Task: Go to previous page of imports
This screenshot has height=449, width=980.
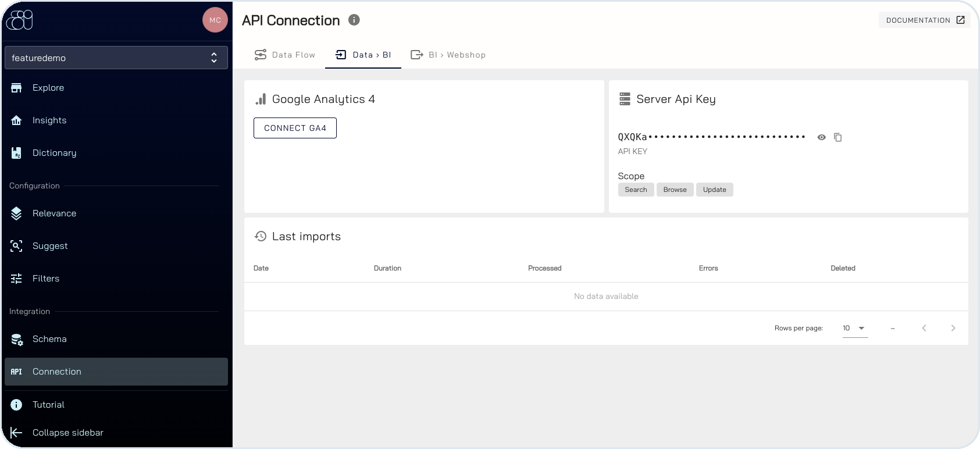Action: (924, 328)
